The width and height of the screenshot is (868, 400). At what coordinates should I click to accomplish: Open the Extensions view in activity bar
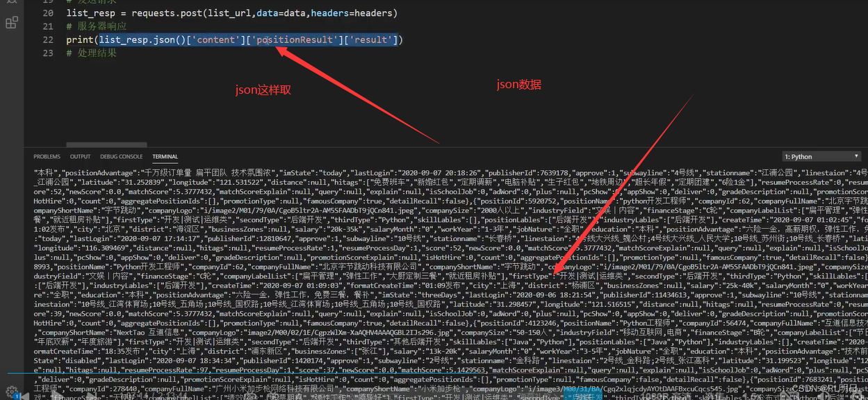tap(11, 23)
